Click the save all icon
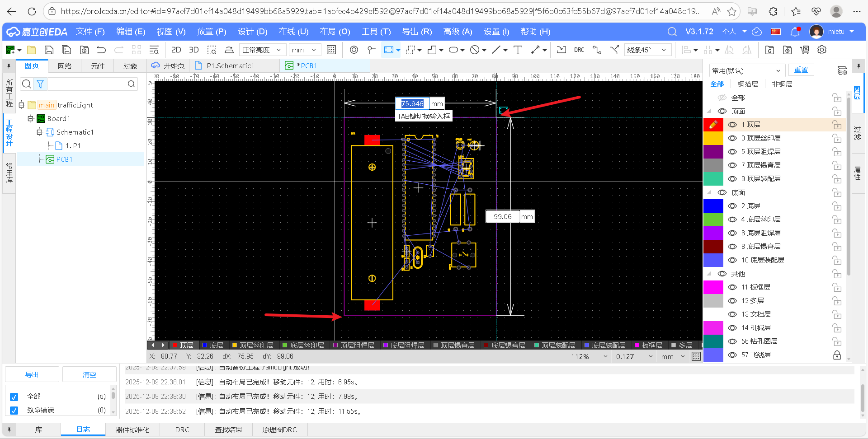The width and height of the screenshot is (868, 439). coord(66,50)
